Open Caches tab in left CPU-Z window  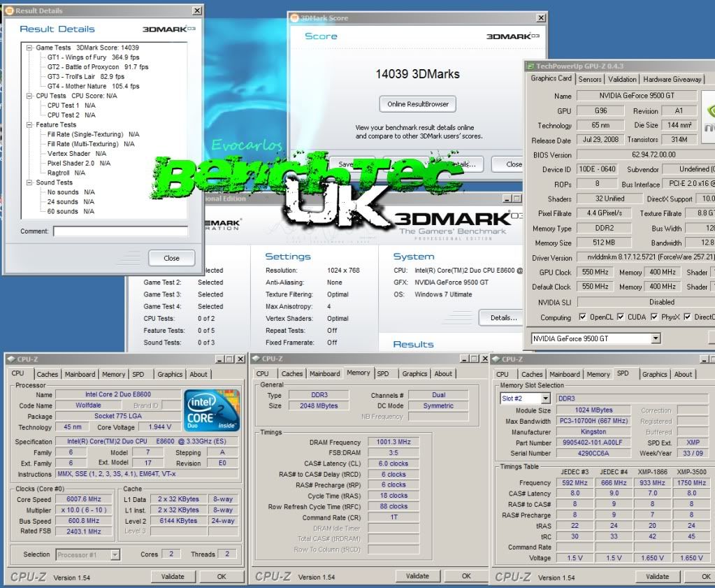(x=48, y=374)
